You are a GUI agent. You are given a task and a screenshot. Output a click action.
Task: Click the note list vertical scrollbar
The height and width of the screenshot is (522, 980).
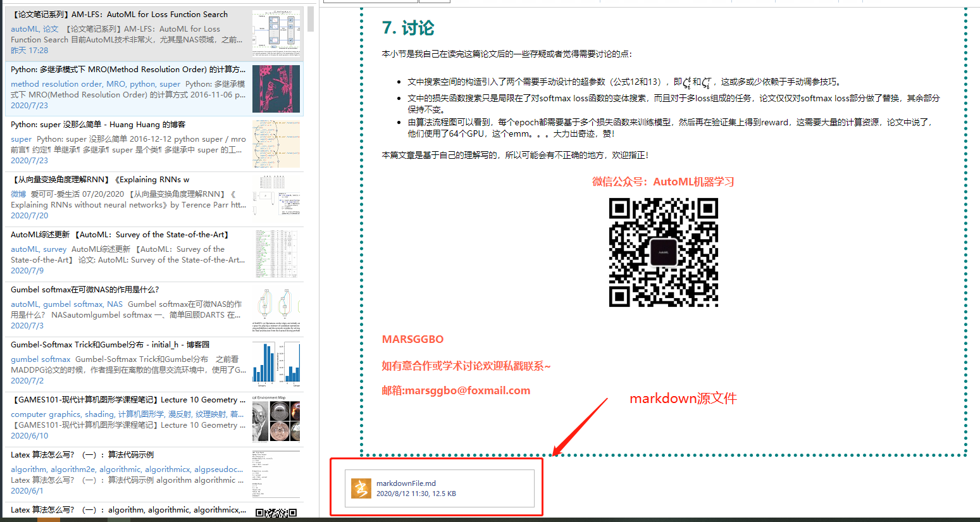tap(311, 19)
